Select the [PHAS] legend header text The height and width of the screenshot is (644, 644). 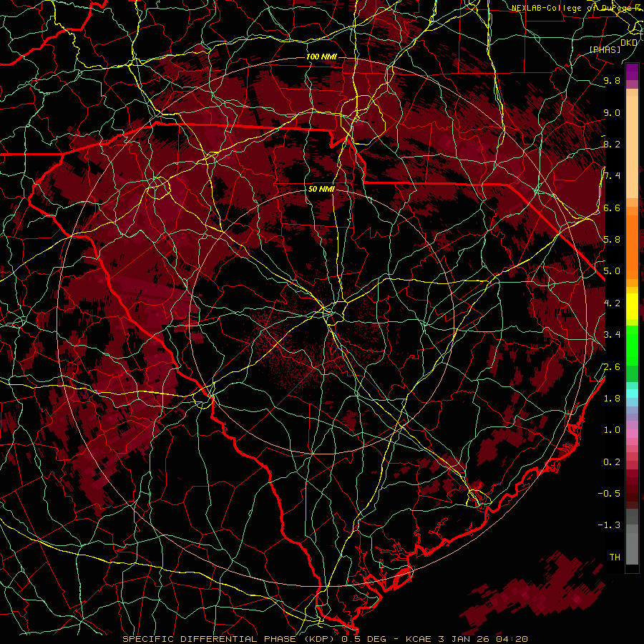pyautogui.click(x=605, y=50)
